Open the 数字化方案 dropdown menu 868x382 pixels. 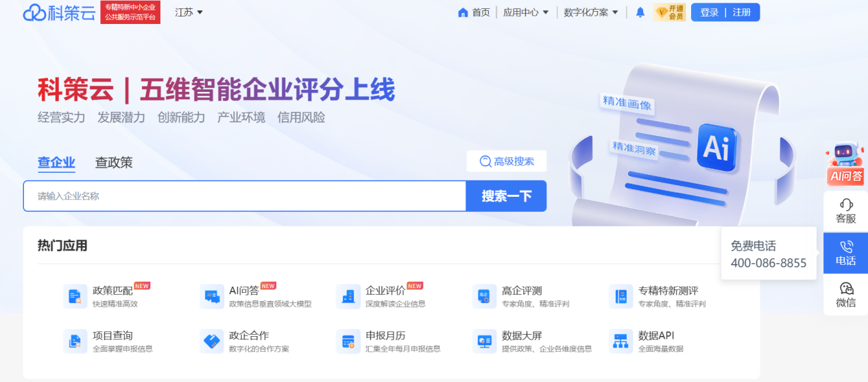pos(591,12)
